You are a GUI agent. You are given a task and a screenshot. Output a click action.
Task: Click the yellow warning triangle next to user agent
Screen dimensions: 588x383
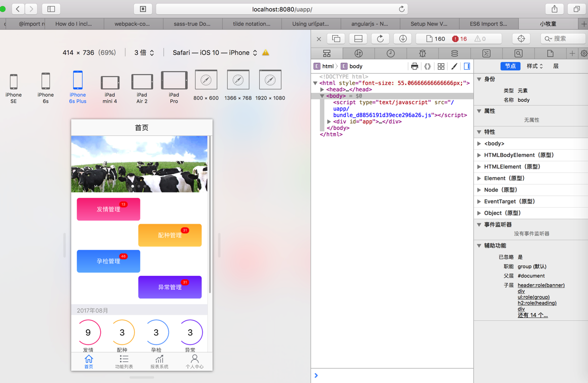tap(266, 52)
